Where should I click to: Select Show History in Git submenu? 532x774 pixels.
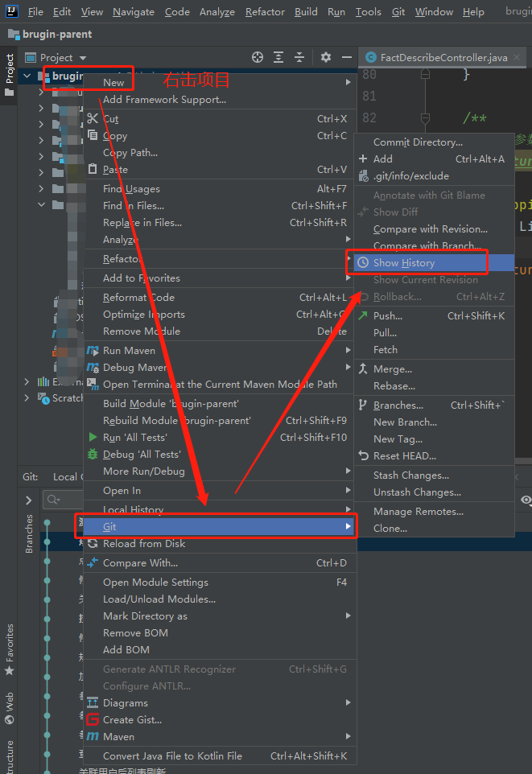pyautogui.click(x=434, y=262)
